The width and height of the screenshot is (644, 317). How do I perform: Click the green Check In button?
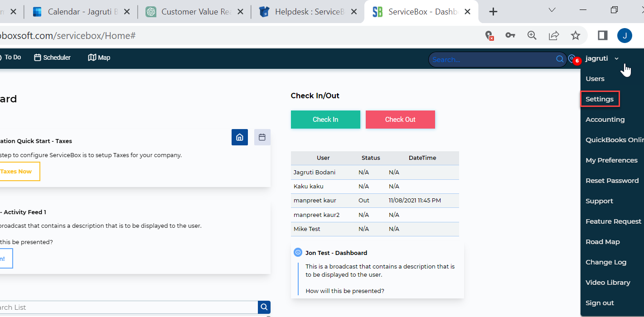325,120
